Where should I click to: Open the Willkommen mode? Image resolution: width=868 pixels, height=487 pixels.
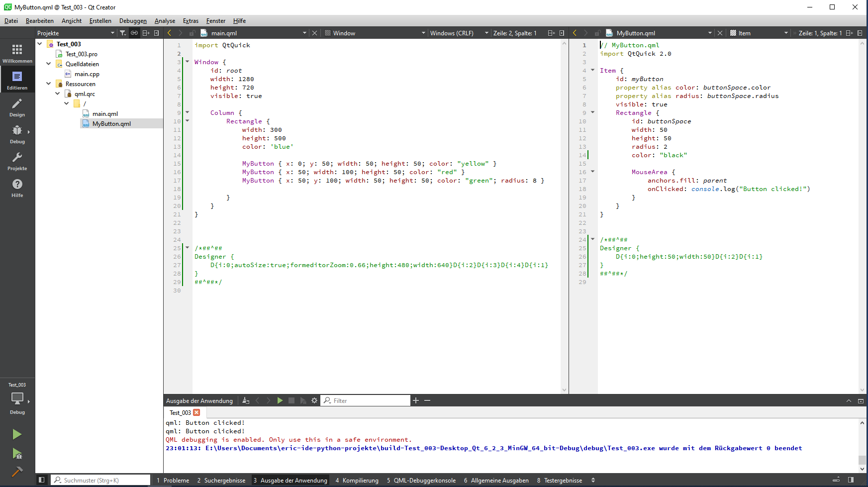coord(17,53)
